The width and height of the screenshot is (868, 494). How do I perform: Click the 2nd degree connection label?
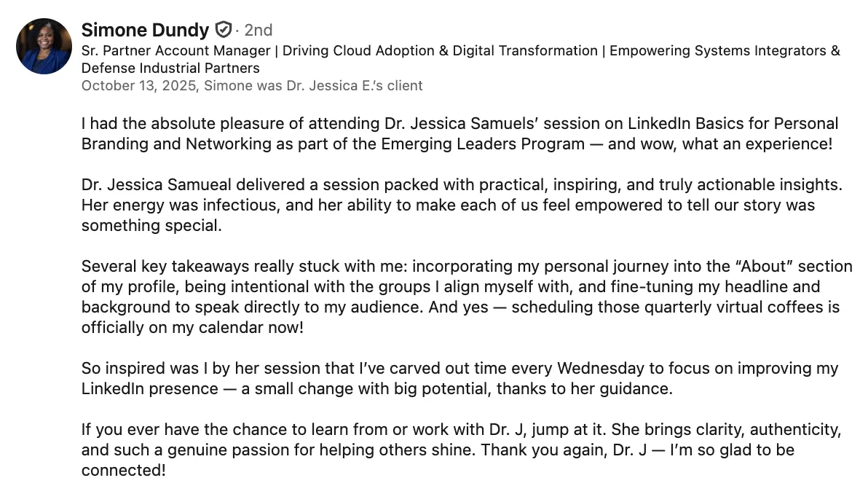[259, 30]
